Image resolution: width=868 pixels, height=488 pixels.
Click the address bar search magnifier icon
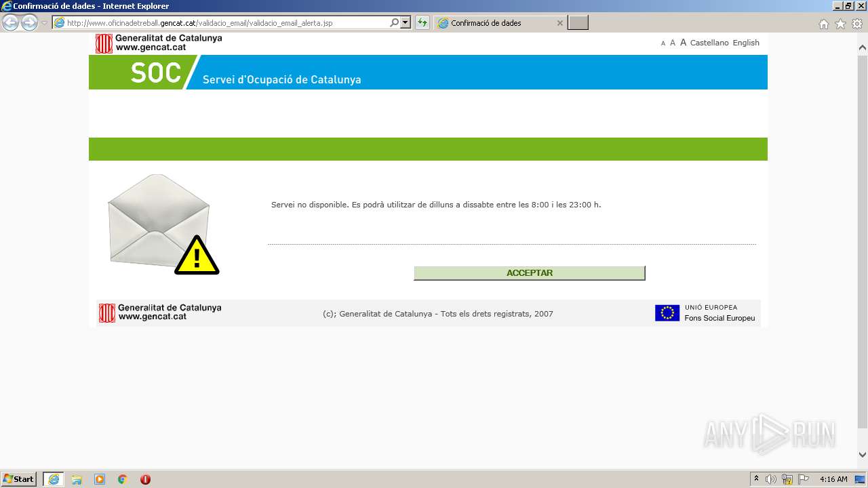tap(394, 23)
